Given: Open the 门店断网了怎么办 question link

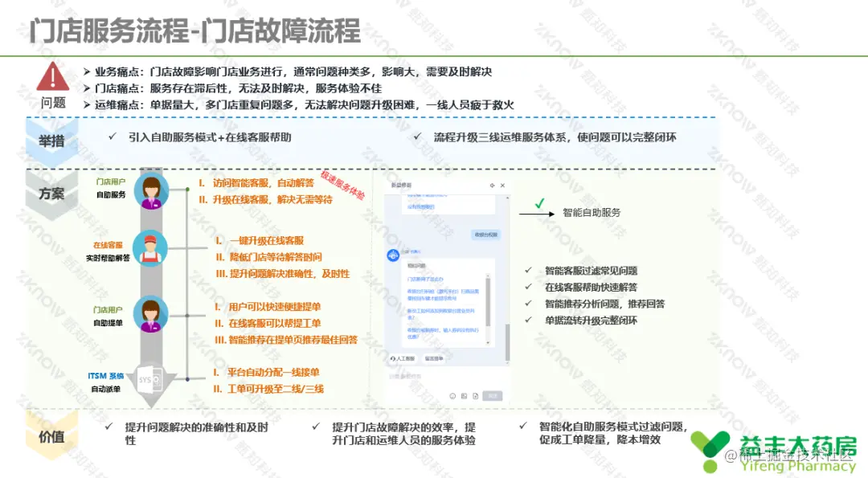Looking at the screenshot, I should pos(425,280).
